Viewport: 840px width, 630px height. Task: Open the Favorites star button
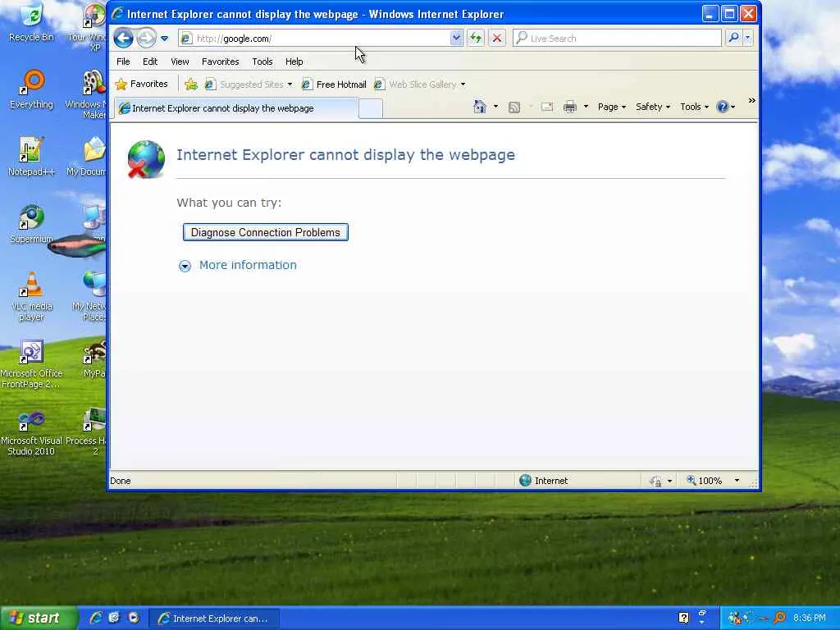[x=142, y=84]
